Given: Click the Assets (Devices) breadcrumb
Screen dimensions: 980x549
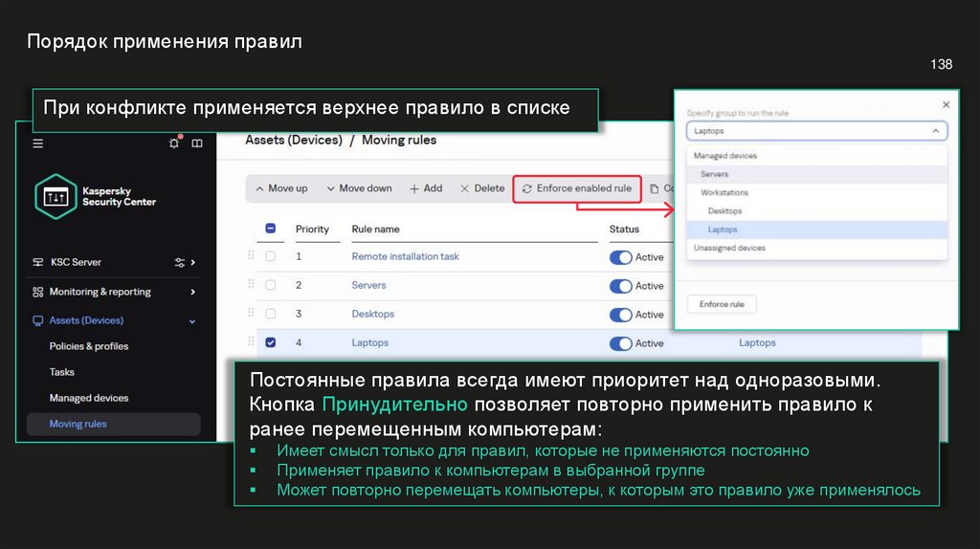Looking at the screenshot, I should (294, 140).
